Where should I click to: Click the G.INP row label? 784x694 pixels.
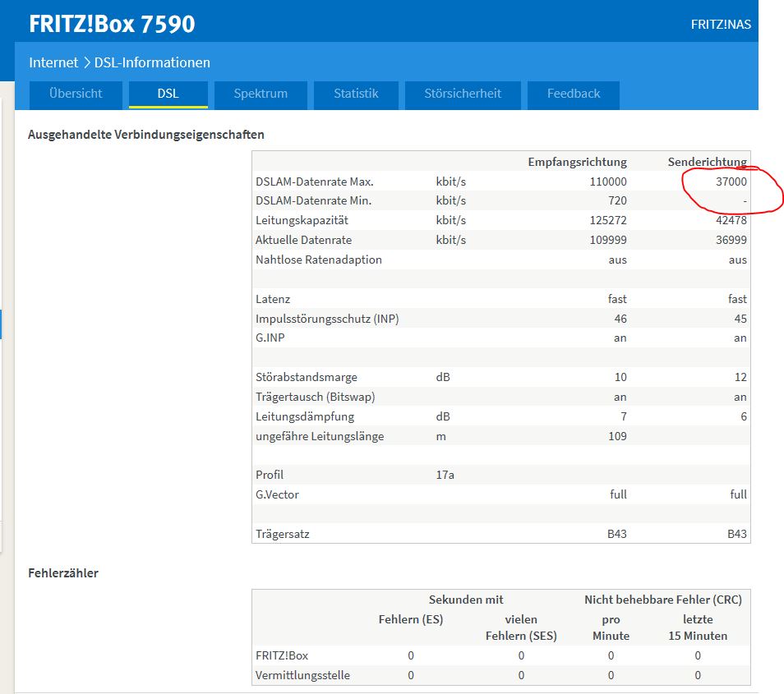point(270,338)
